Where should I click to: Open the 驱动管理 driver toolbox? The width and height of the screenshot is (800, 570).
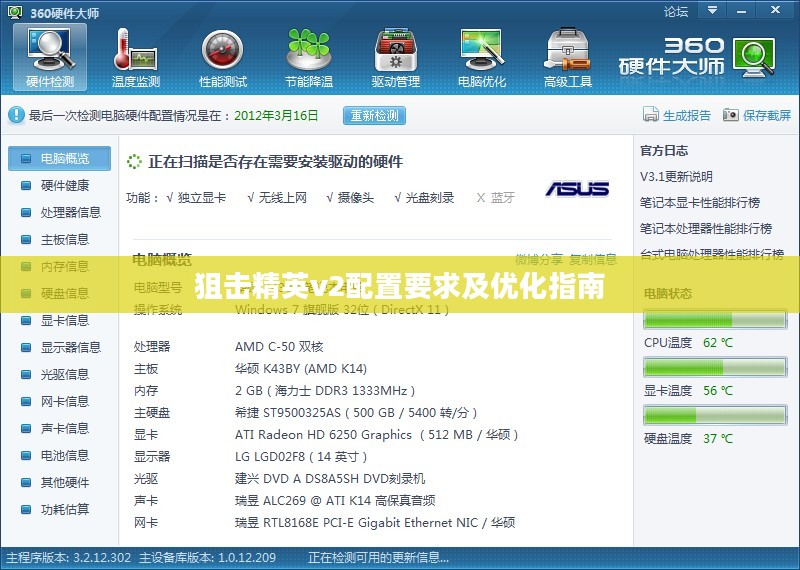click(395, 57)
